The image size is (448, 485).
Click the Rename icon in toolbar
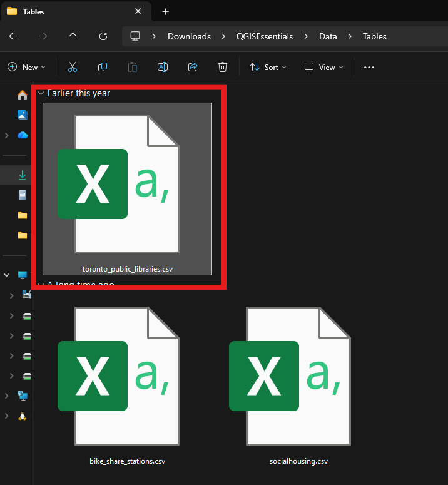163,67
